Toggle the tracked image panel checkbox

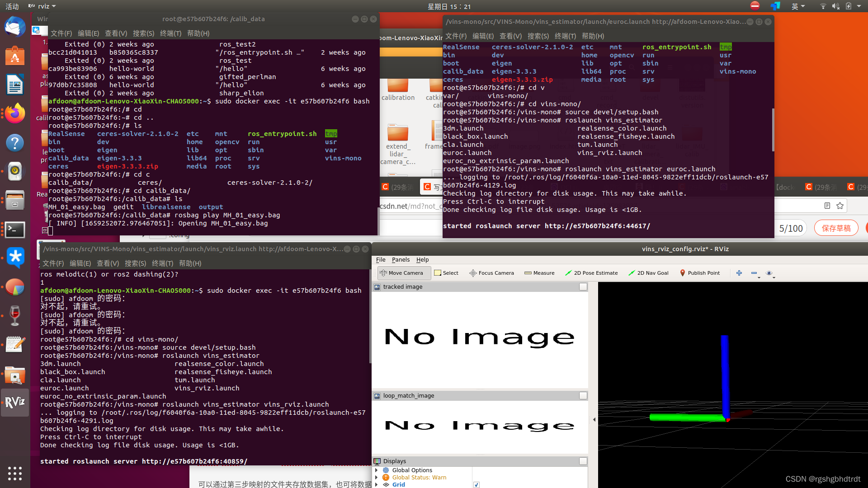click(583, 286)
